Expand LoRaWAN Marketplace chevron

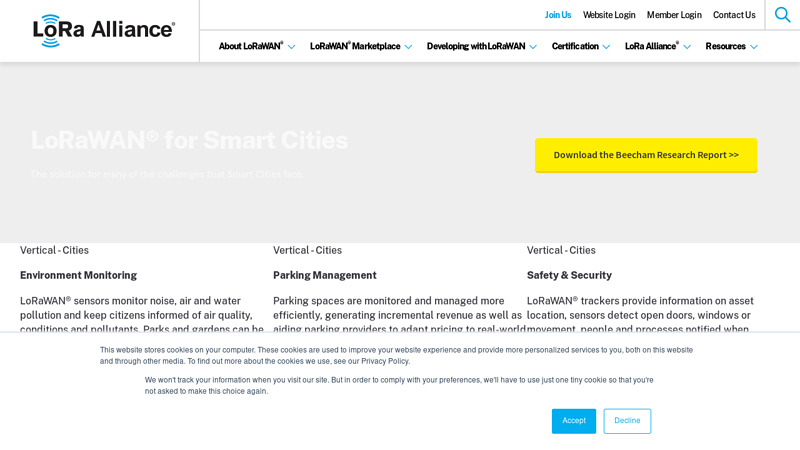(408, 47)
